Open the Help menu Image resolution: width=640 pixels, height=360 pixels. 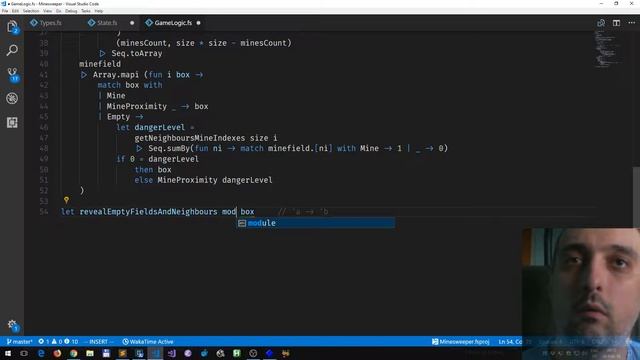99,11
